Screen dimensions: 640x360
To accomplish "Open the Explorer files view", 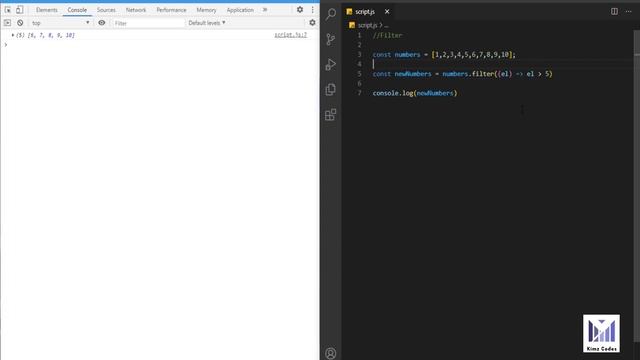I will tap(331, 89).
